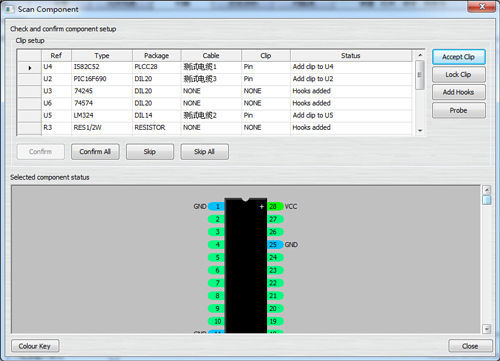Click the PIC16F690 type cell
The width and height of the screenshot is (500, 361).
point(102,79)
